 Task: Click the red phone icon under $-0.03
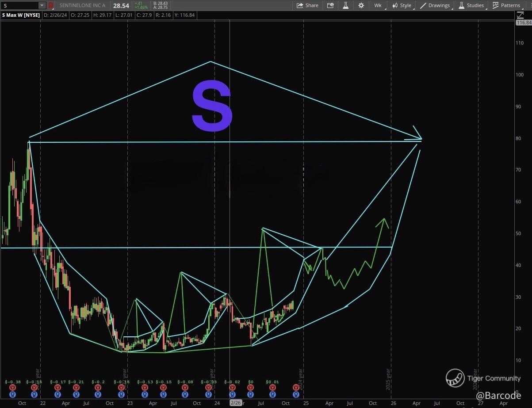tap(209, 388)
